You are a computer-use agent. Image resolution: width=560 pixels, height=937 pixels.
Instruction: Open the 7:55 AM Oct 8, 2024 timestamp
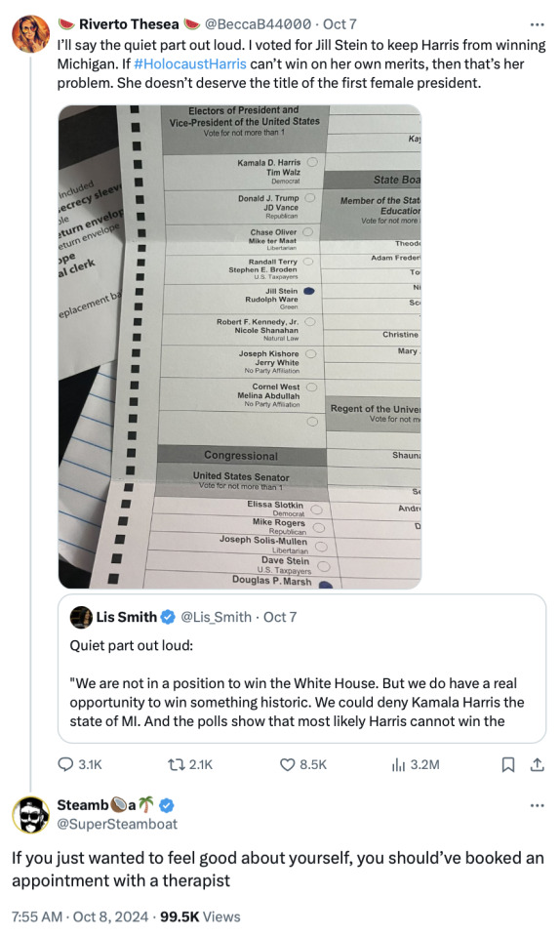(x=80, y=917)
